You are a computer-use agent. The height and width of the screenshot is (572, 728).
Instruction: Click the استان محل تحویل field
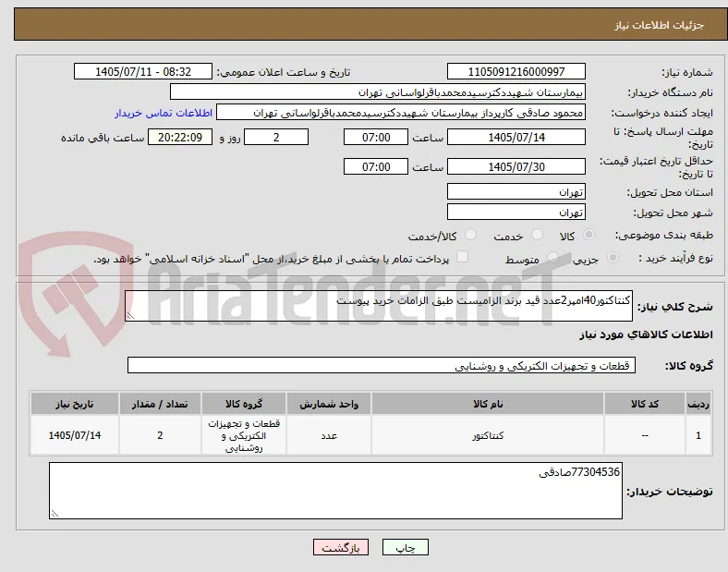[516, 191]
